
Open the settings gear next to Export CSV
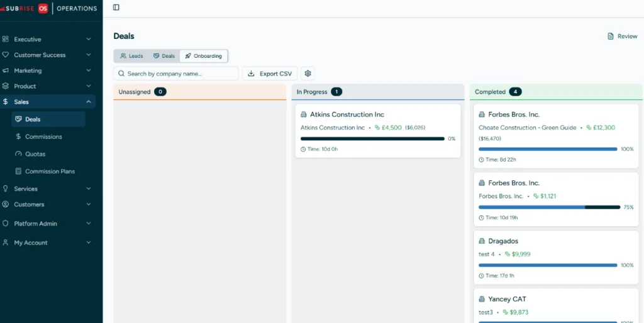pos(308,74)
